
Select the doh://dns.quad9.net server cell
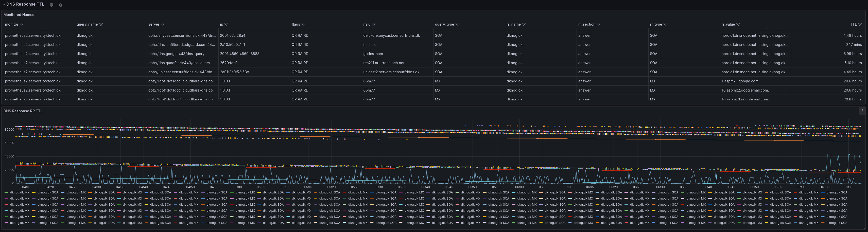point(179,63)
